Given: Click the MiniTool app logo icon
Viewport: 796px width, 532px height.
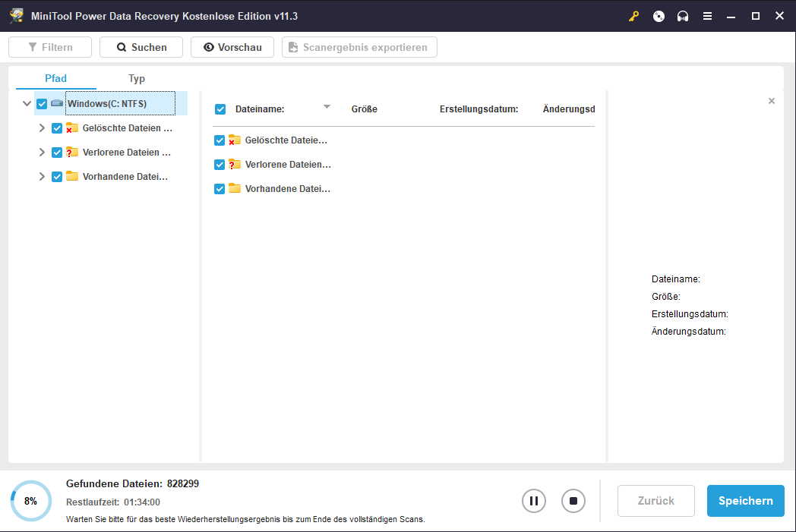Looking at the screenshot, I should tap(16, 16).
